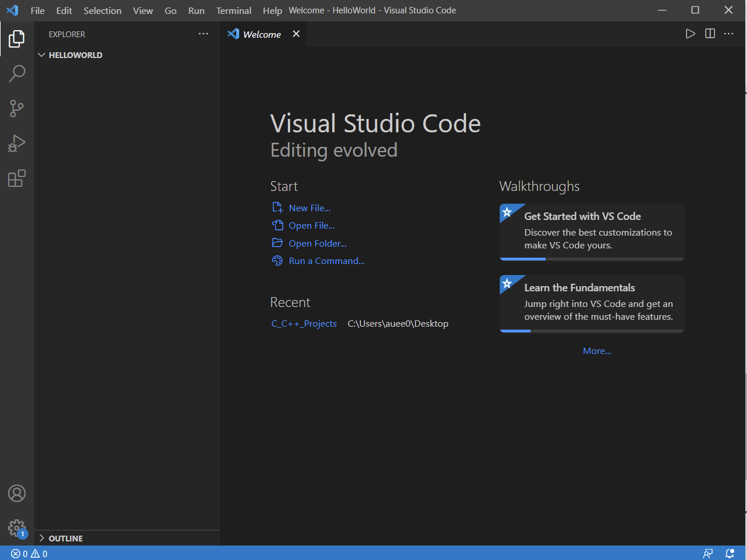Click the New File icon
The width and height of the screenshot is (747, 560).
click(277, 208)
